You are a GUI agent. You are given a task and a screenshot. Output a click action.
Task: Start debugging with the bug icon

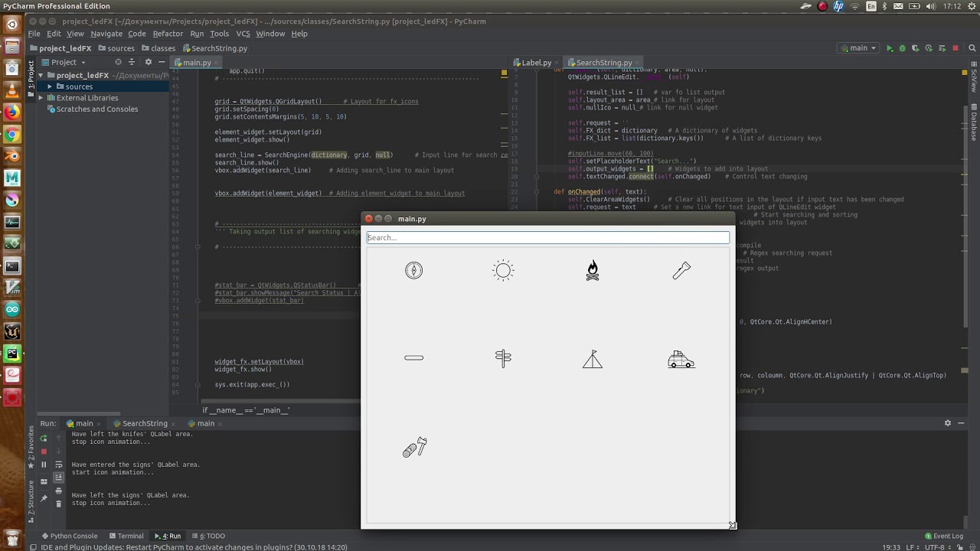[903, 48]
